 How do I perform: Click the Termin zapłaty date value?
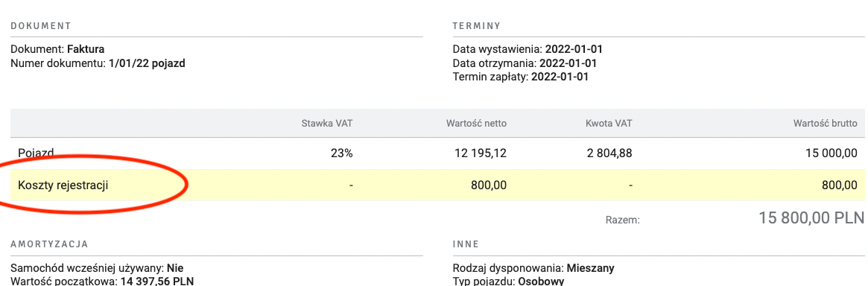tap(560, 77)
